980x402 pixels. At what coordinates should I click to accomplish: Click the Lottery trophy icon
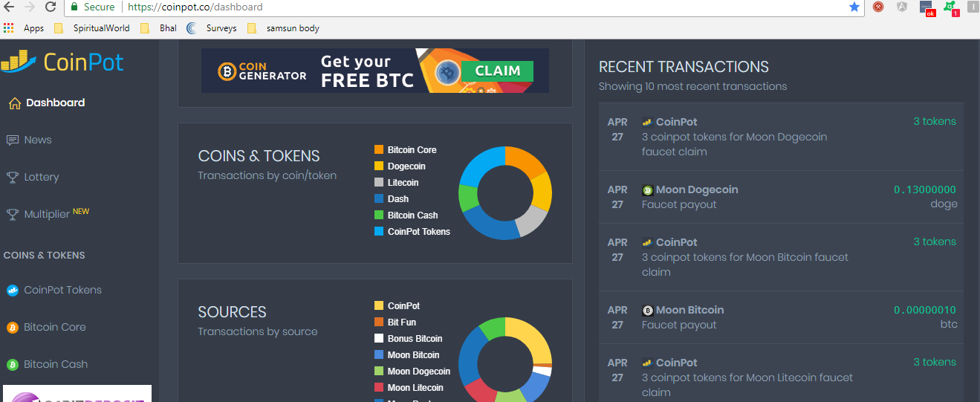[12, 178]
